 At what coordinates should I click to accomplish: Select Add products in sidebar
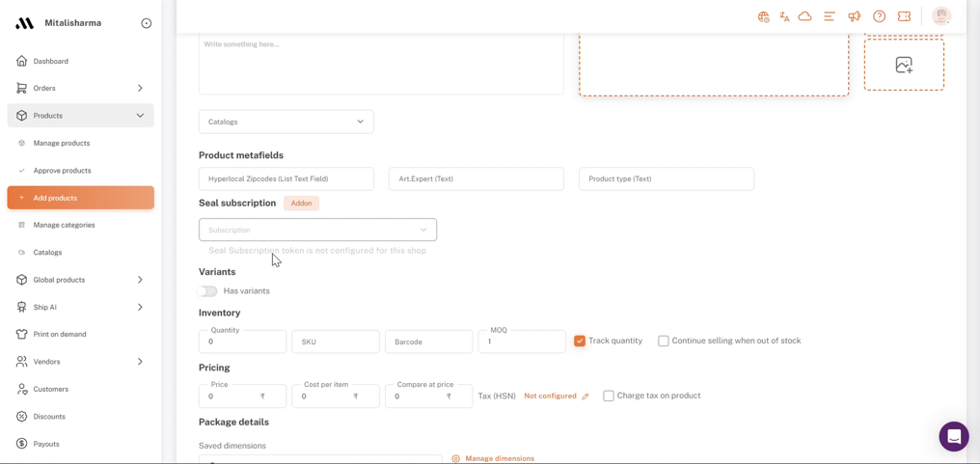[81, 198]
